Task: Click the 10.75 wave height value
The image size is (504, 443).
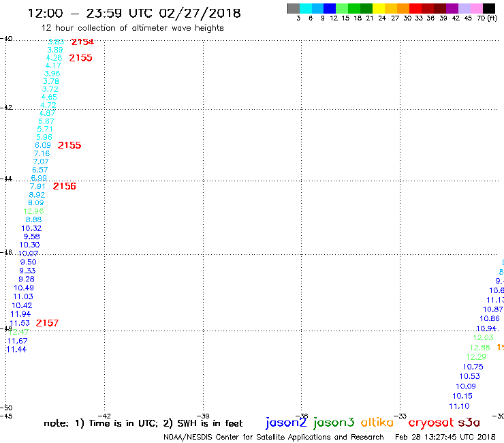Action: [x=473, y=367]
